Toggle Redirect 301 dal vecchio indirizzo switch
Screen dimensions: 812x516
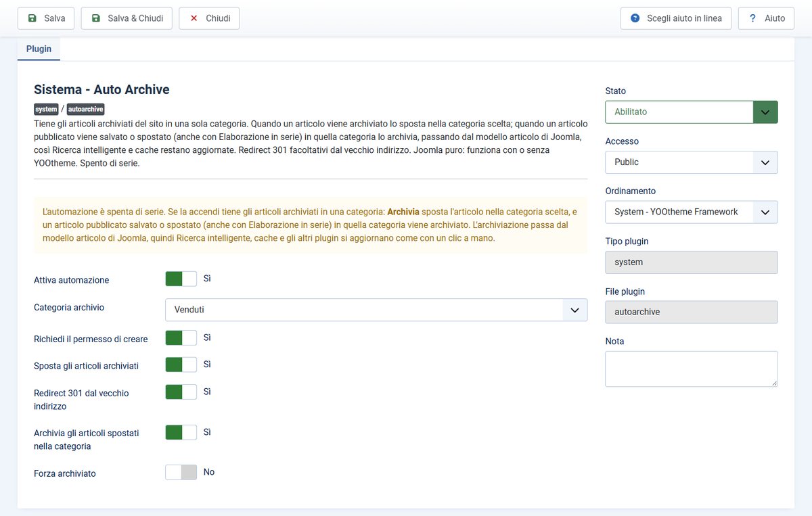click(x=181, y=392)
